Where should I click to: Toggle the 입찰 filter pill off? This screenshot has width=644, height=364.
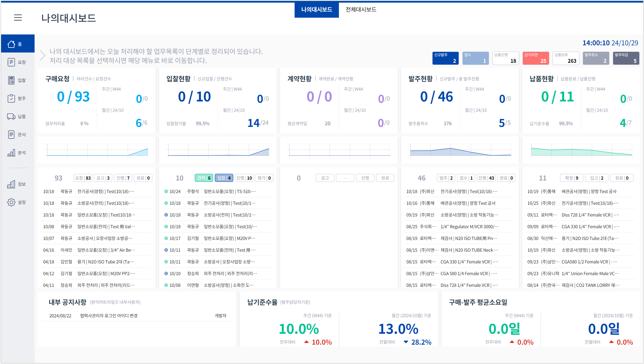[224, 178]
